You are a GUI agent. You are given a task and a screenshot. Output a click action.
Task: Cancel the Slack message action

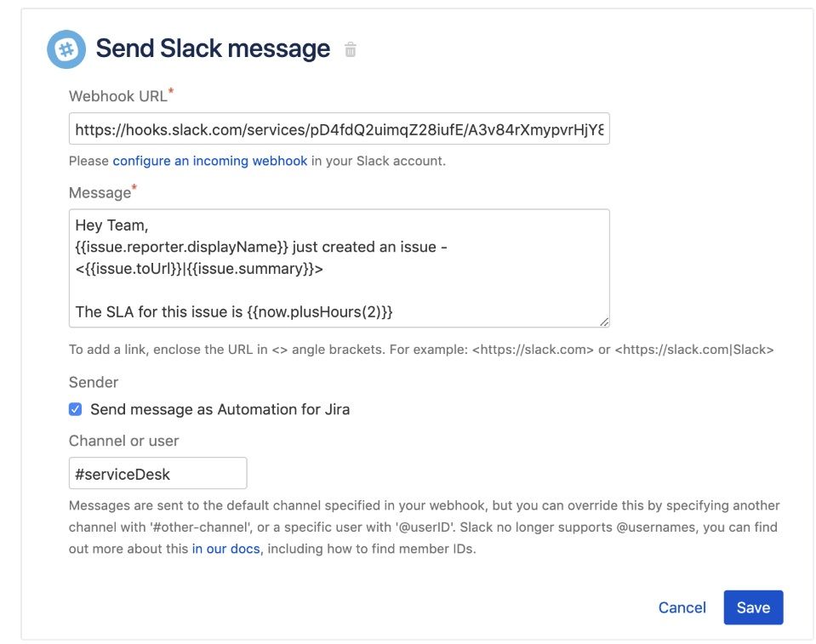click(682, 607)
